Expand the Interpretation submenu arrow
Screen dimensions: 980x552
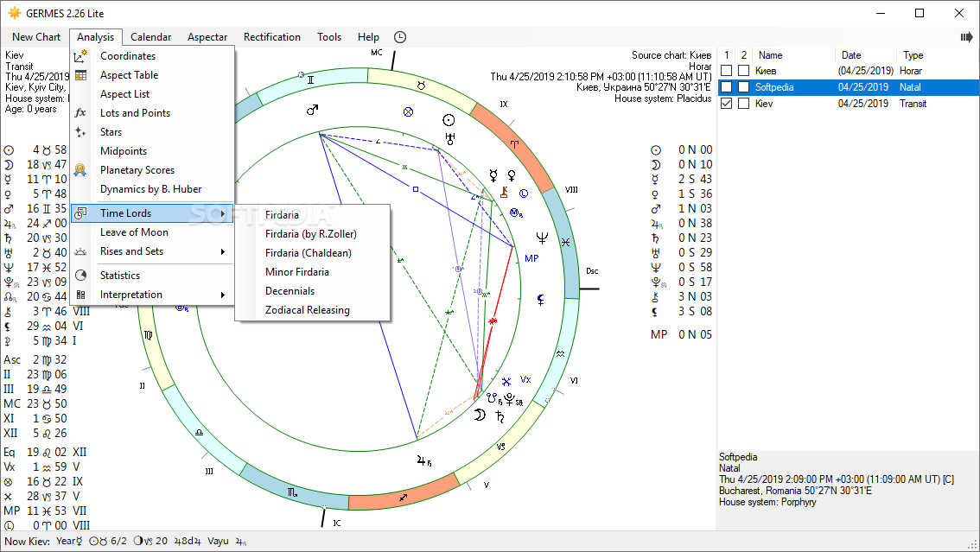[222, 295]
